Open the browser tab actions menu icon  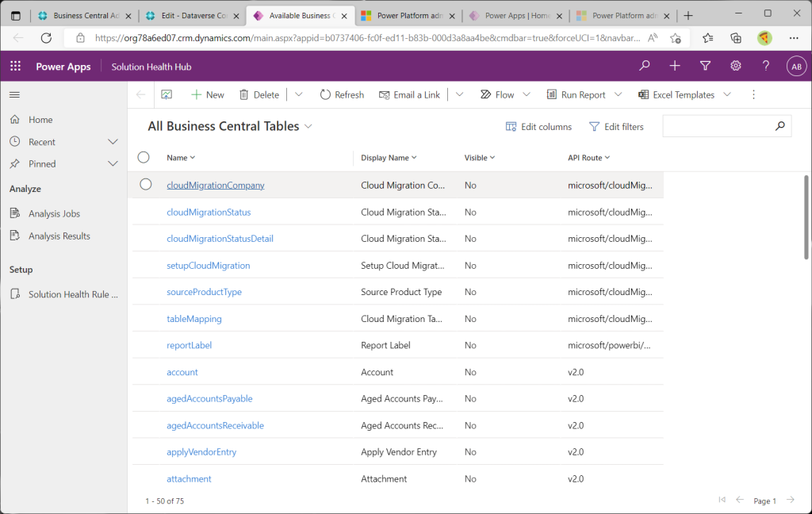coord(16,16)
